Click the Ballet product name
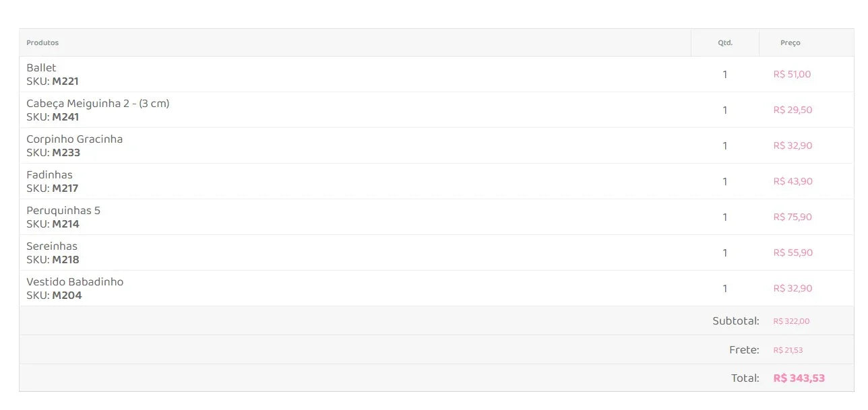Image resolution: width=868 pixels, height=410 pixels. [x=41, y=68]
